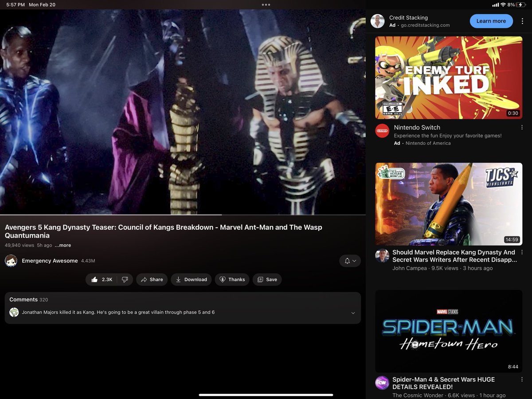Screen dimensions: 532x399
Task: Dislike the video with thumbs down icon
Action: tap(125, 279)
